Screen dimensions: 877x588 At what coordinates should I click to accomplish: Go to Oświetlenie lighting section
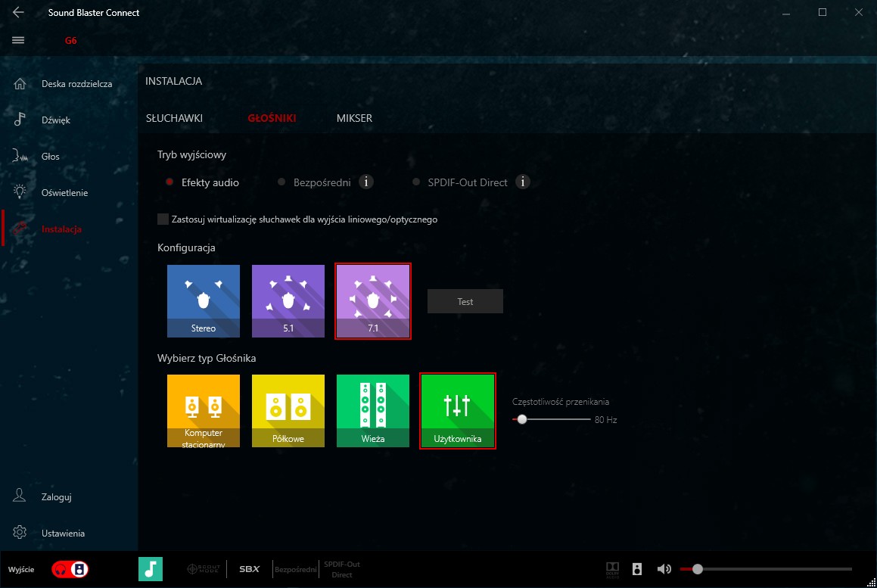click(64, 192)
